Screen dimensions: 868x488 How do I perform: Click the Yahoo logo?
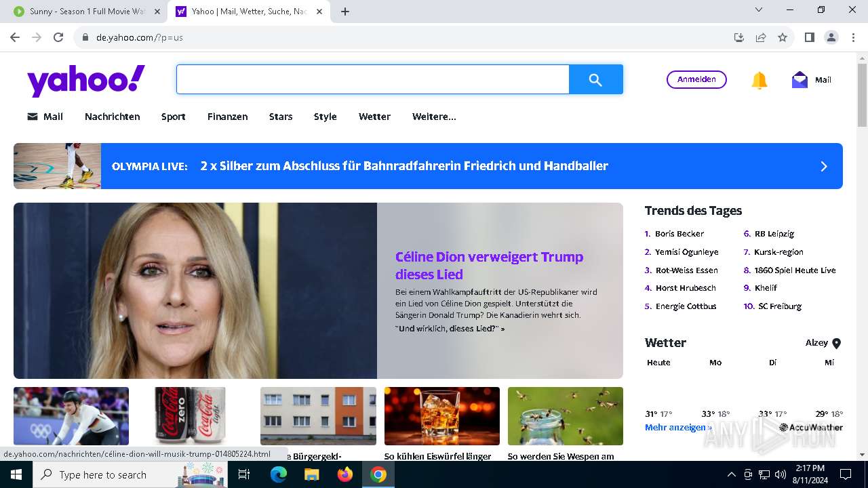coord(86,80)
